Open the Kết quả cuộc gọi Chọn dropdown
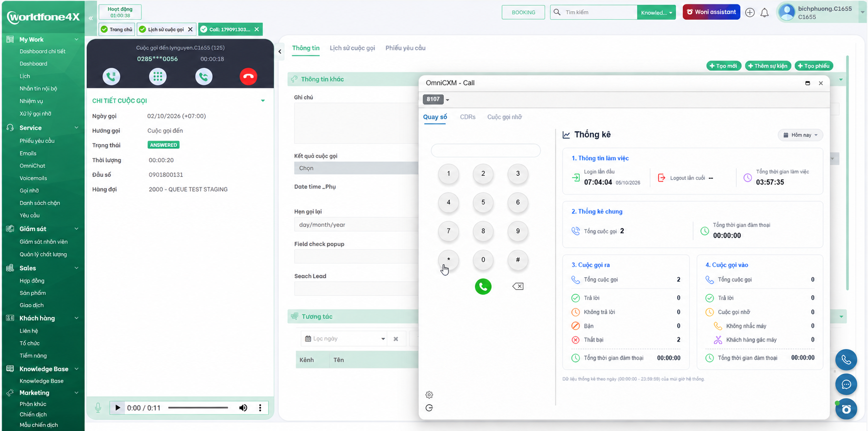Screen dimensions: 868x431 point(356,168)
